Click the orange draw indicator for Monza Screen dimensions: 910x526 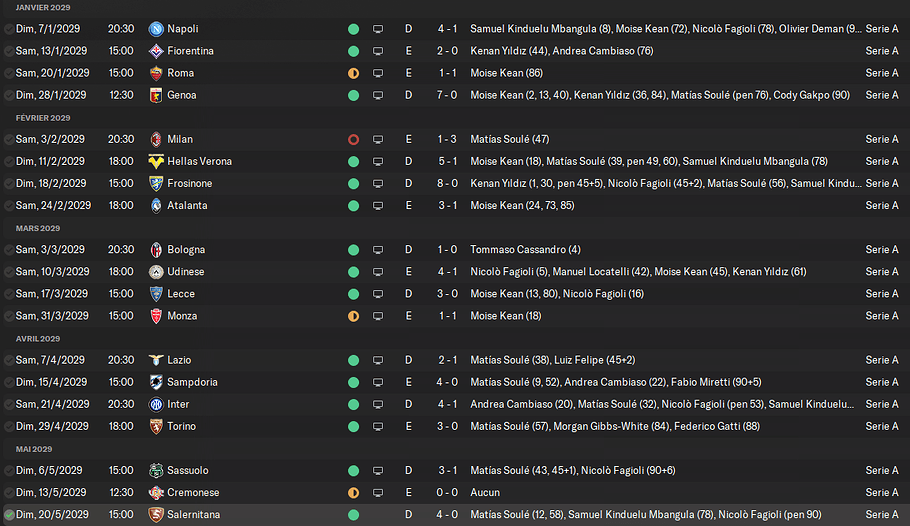point(353,316)
